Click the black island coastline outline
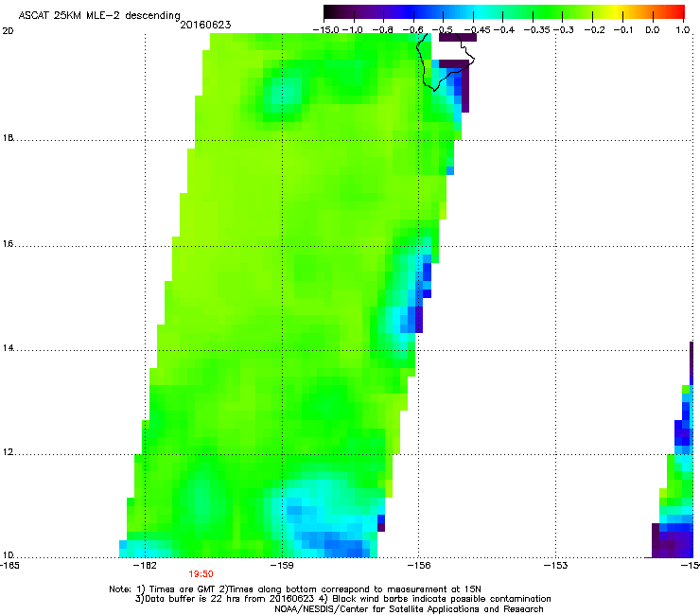Image resolution: width=700 pixels, height=615 pixels. coord(446,61)
